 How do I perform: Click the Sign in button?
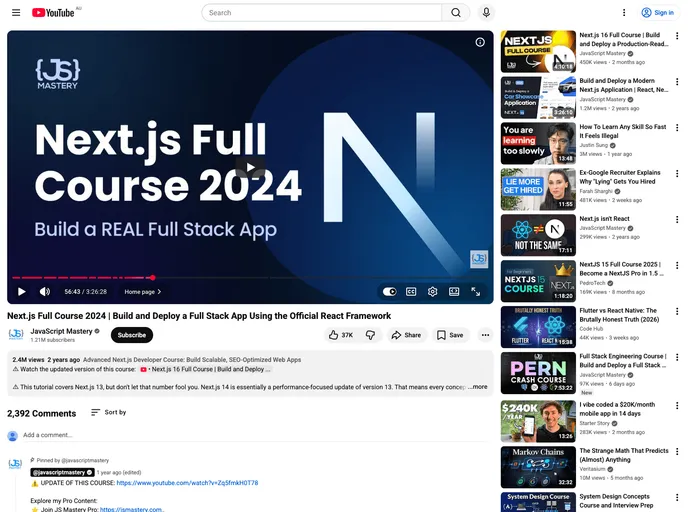click(x=658, y=13)
